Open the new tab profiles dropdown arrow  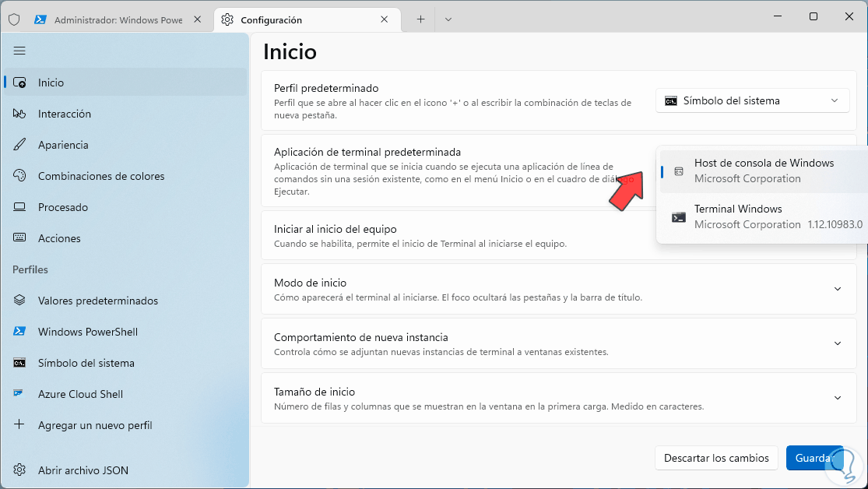pyautogui.click(x=448, y=19)
